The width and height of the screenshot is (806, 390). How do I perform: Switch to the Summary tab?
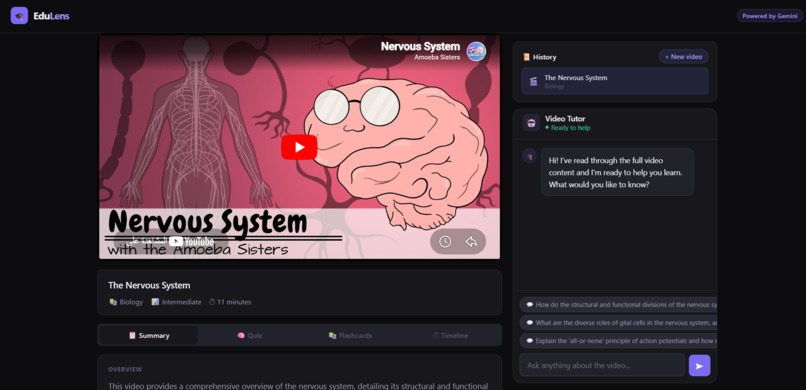(149, 336)
